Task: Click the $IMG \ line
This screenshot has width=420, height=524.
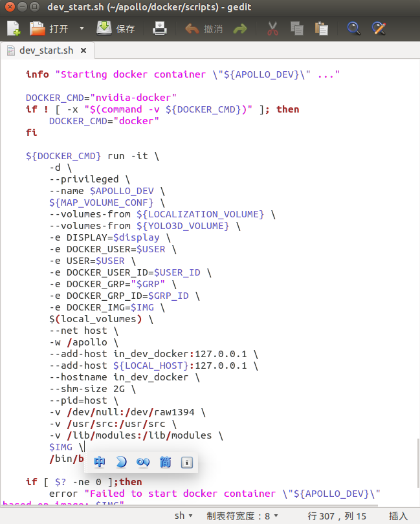Action: [67, 447]
